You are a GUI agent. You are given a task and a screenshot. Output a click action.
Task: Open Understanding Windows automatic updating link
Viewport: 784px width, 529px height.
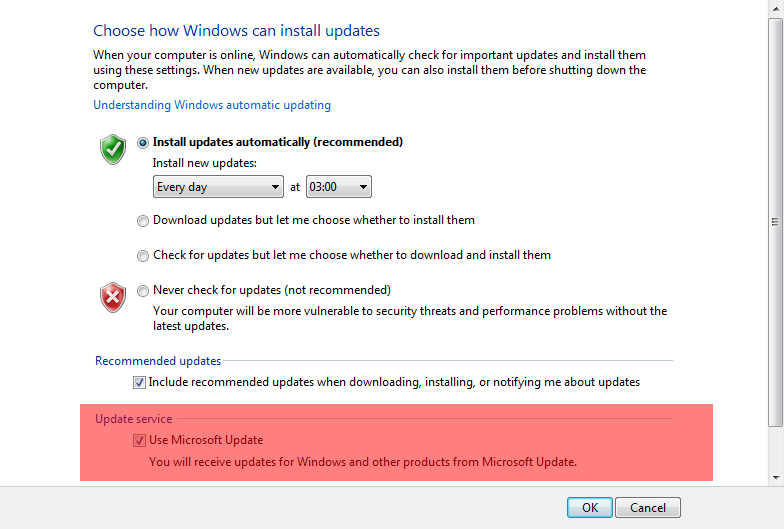[x=212, y=105]
